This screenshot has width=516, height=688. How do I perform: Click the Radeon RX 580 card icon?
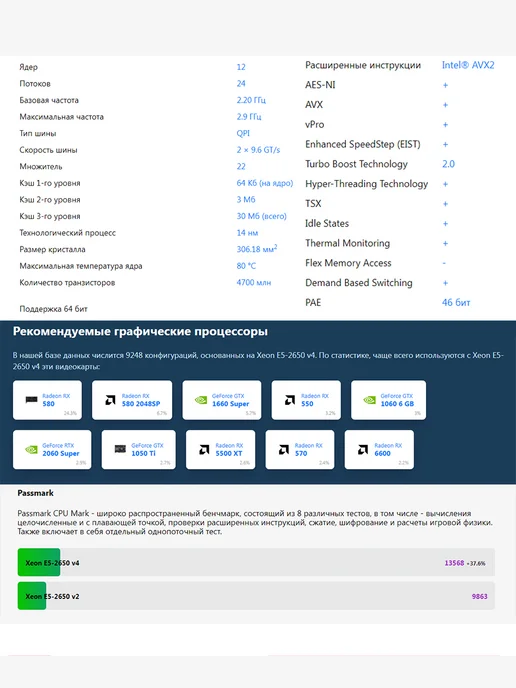click(x=31, y=400)
